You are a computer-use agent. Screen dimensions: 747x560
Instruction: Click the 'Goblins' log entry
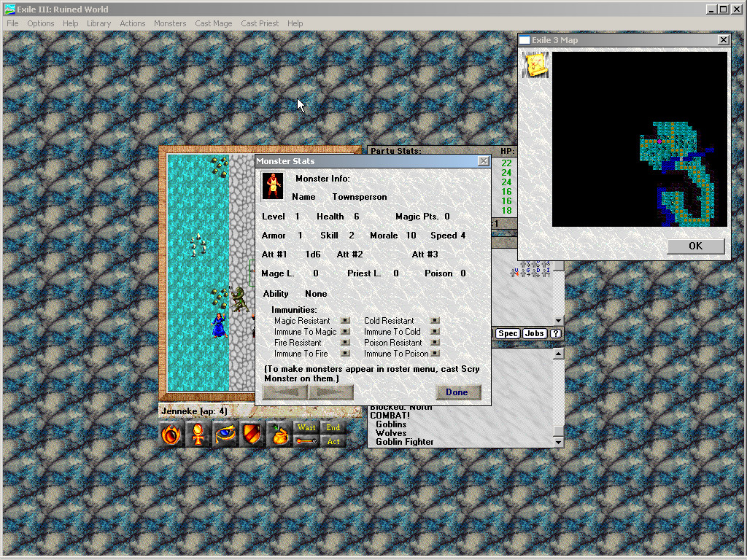tap(391, 424)
